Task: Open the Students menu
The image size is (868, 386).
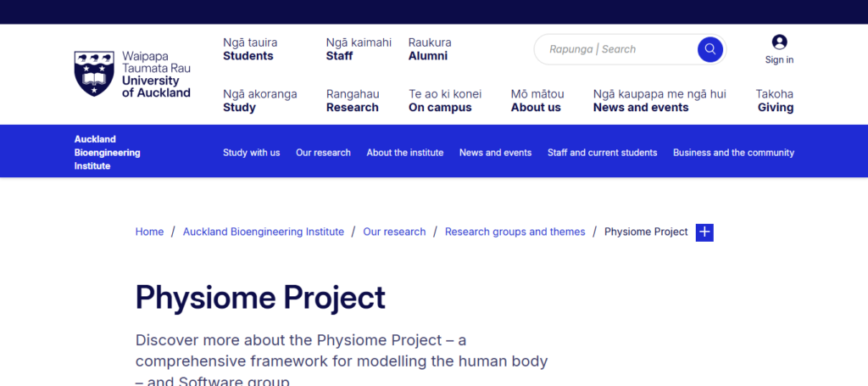Action: pos(250,49)
